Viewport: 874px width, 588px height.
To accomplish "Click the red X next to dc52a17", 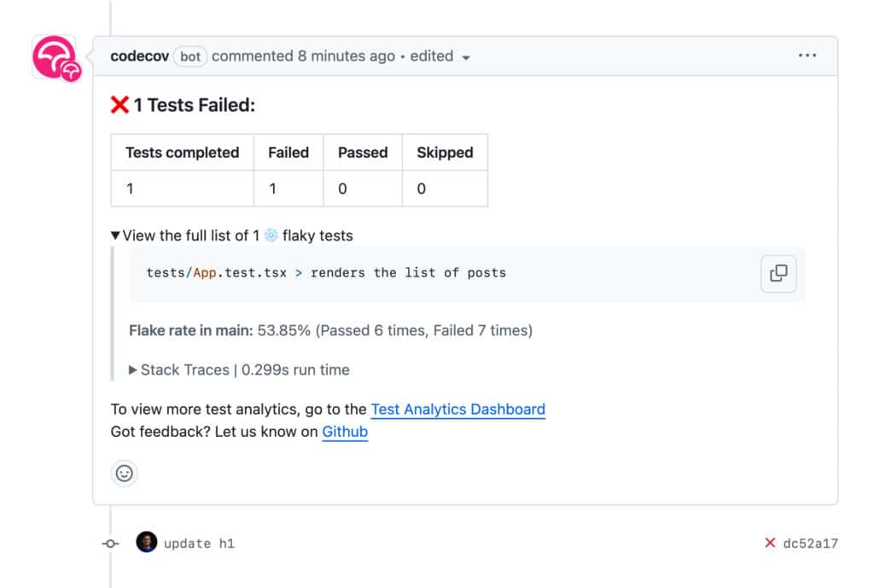I will [769, 543].
